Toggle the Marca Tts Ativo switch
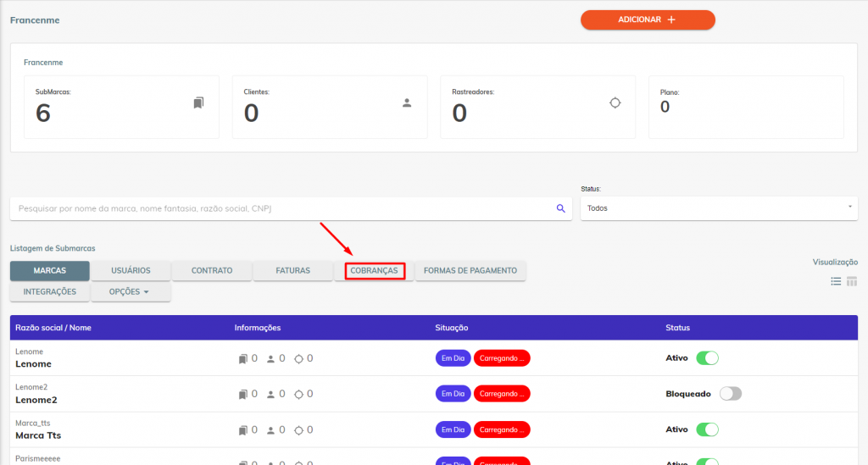868x465 pixels. [x=708, y=429]
